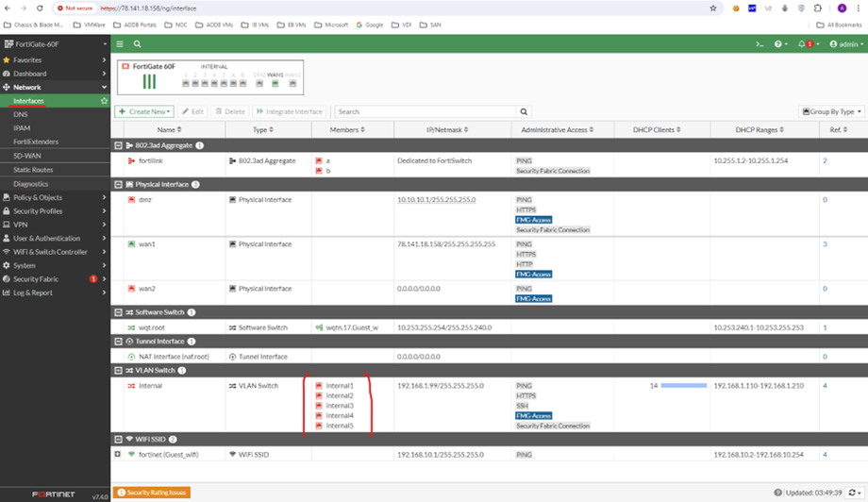This screenshot has height=502, width=868.
Task: Open the help question mark menu
Action: click(780, 43)
